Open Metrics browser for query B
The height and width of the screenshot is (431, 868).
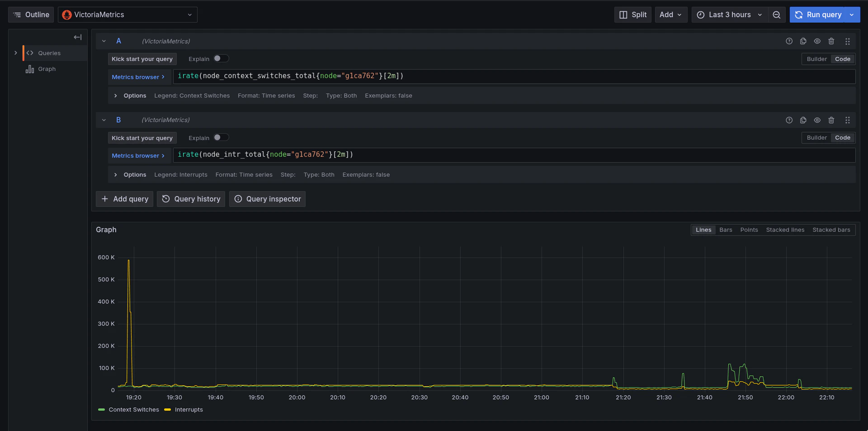(138, 155)
